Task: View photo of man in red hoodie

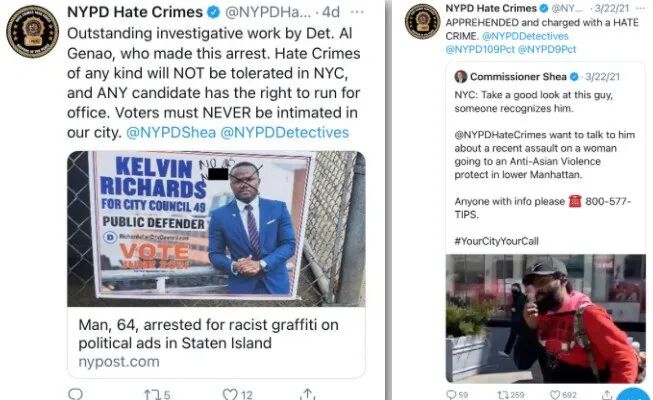Action: click(x=546, y=318)
